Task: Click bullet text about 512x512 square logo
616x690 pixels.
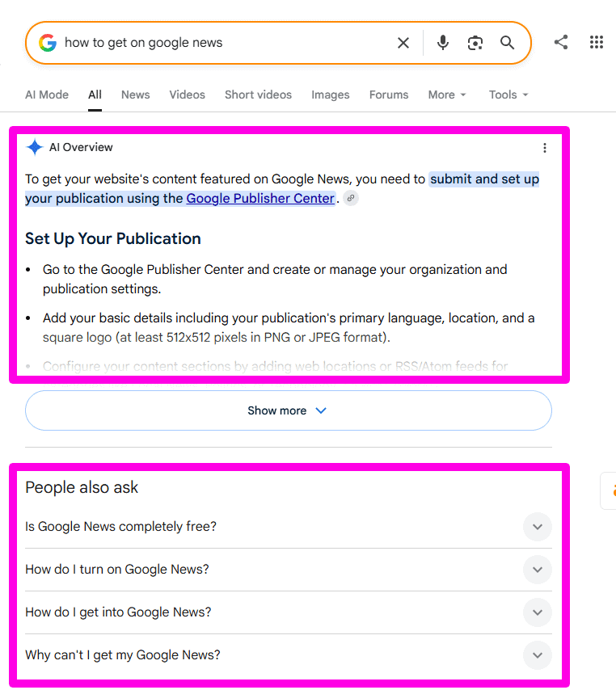Action: tap(289, 327)
